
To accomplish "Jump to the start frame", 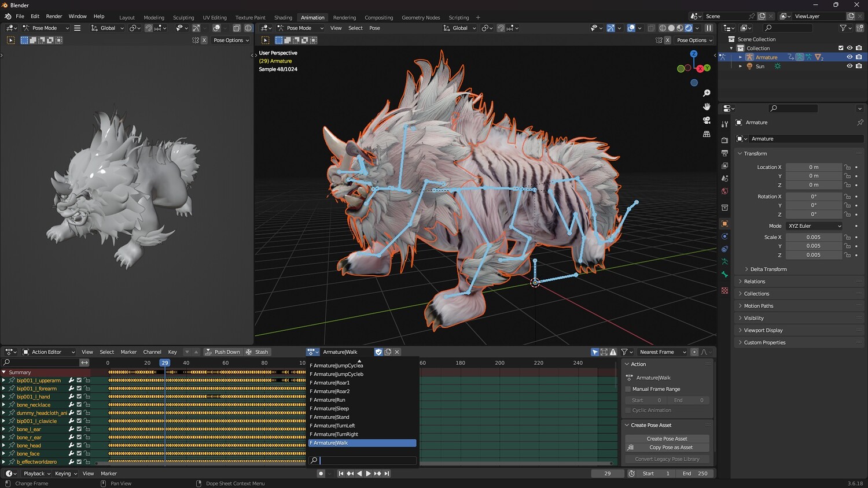I will (x=341, y=474).
